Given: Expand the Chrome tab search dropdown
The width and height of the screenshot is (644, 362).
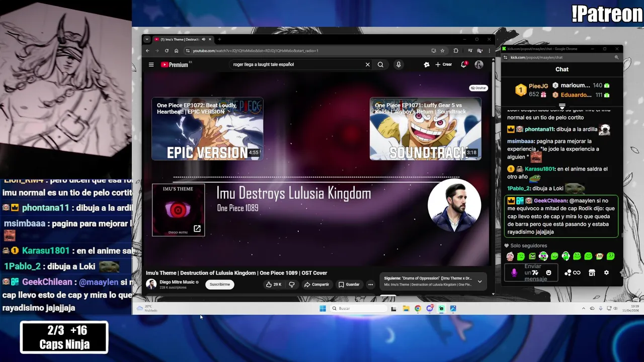Looking at the screenshot, I should tap(146, 39).
